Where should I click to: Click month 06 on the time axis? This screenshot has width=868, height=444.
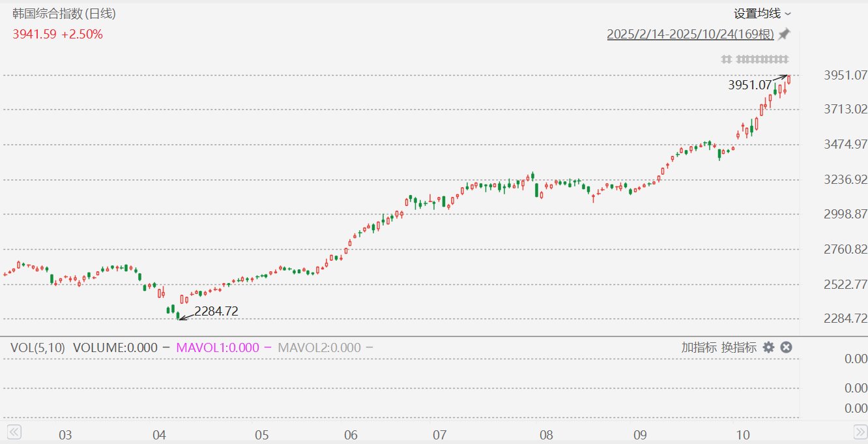[x=351, y=435]
